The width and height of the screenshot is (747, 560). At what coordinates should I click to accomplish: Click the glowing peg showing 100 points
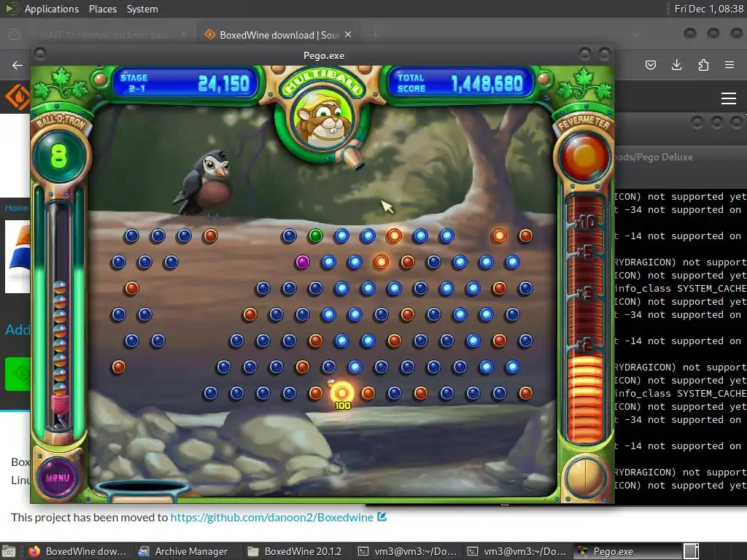[341, 393]
